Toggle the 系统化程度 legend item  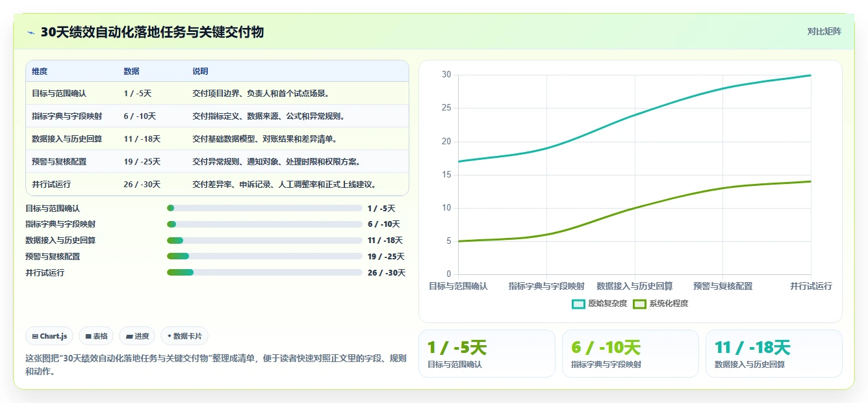click(x=660, y=304)
